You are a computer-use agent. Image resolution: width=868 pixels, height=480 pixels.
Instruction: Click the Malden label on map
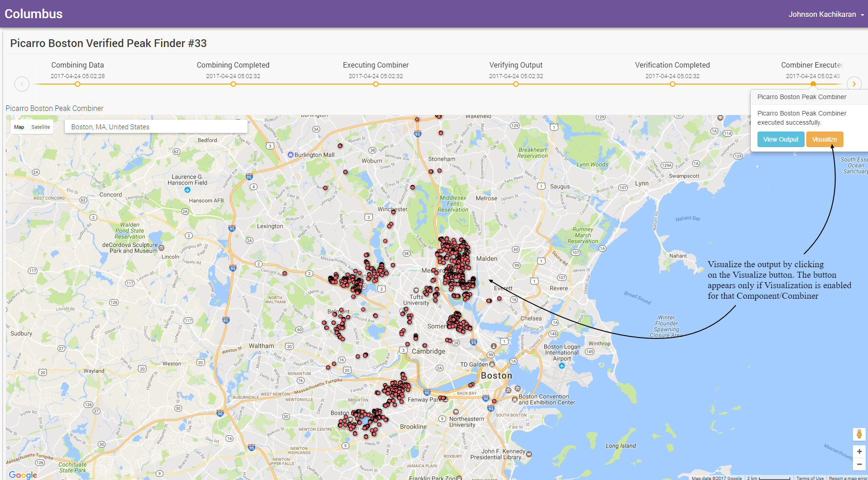pyautogui.click(x=487, y=258)
